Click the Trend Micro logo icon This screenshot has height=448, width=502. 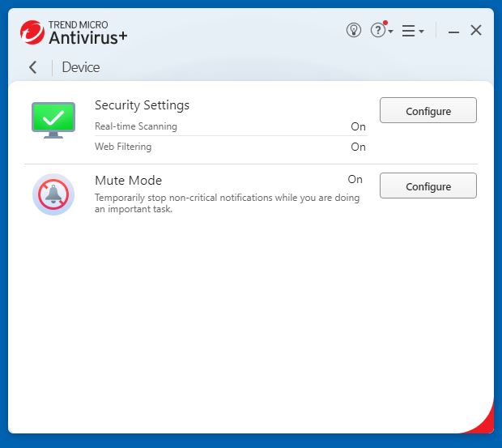(x=32, y=32)
